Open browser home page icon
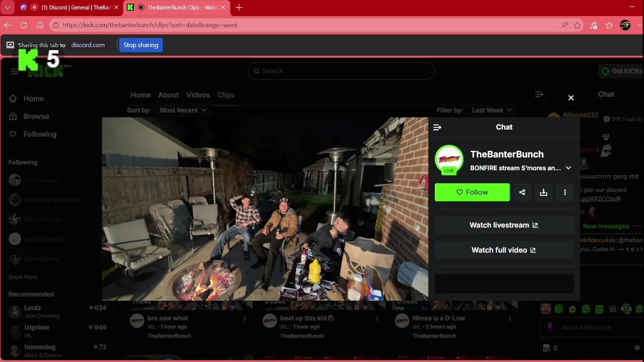The image size is (644, 362). coord(40,25)
